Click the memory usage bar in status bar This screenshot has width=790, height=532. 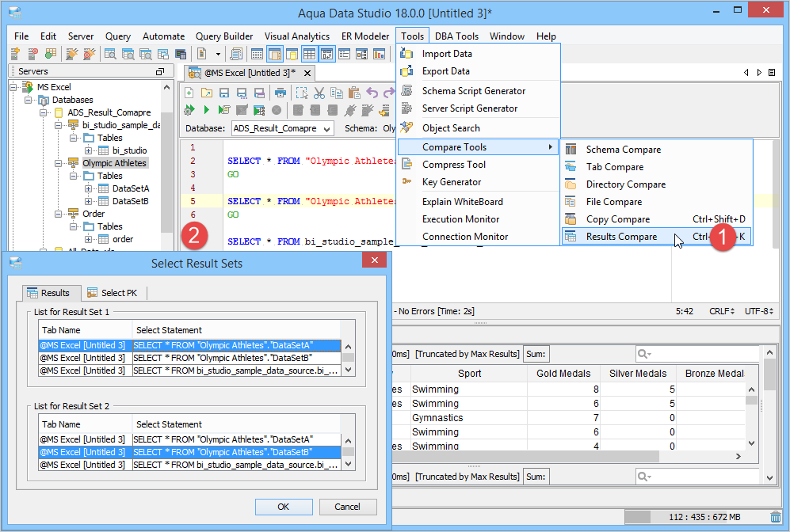696,517
